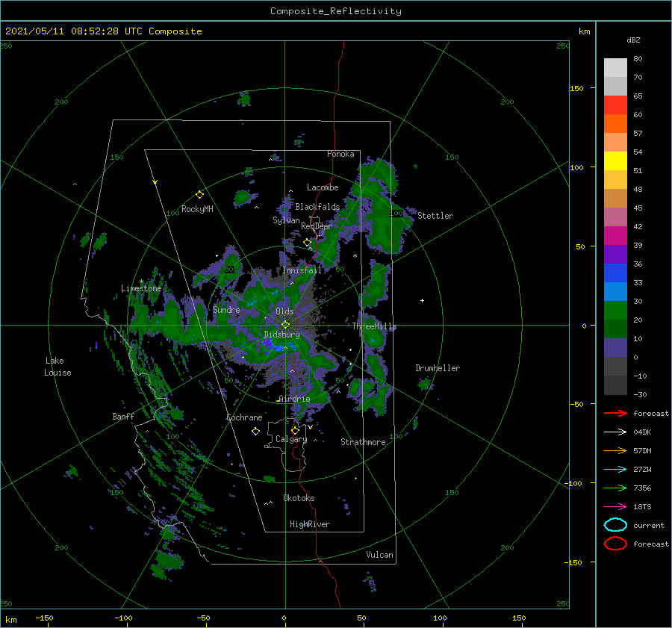Click the Limestone label

click(141, 288)
